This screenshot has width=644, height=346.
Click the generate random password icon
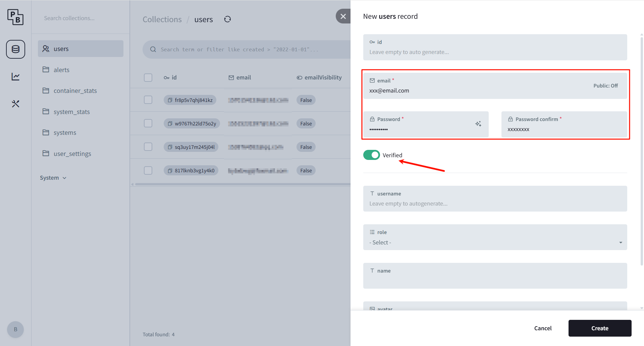point(478,124)
